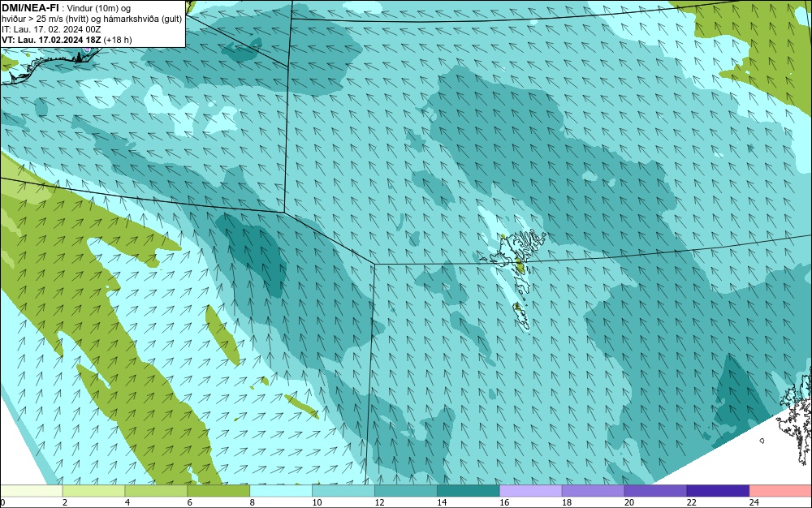
Task: Click the "Vindur (10m) og" text
Action: (x=99, y=8)
